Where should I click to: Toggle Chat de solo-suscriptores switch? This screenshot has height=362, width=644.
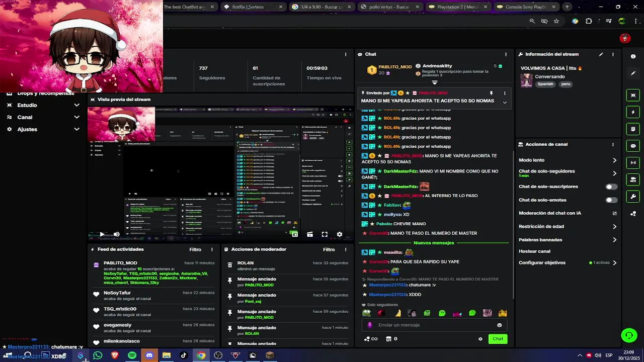coord(611,187)
